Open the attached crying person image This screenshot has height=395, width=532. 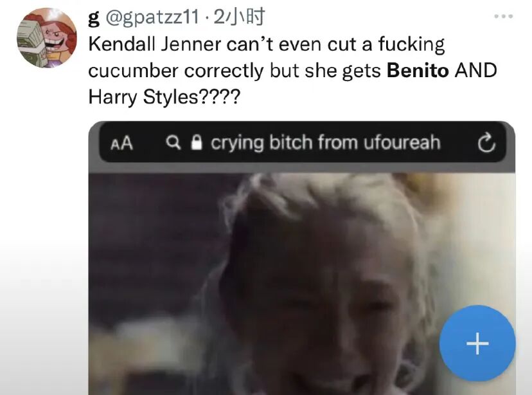tap(301, 258)
